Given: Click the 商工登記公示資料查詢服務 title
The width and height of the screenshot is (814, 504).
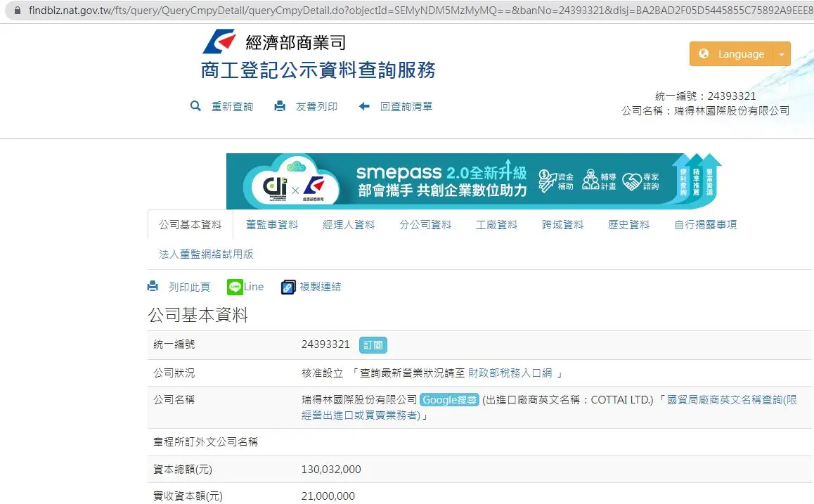Looking at the screenshot, I should [318, 70].
